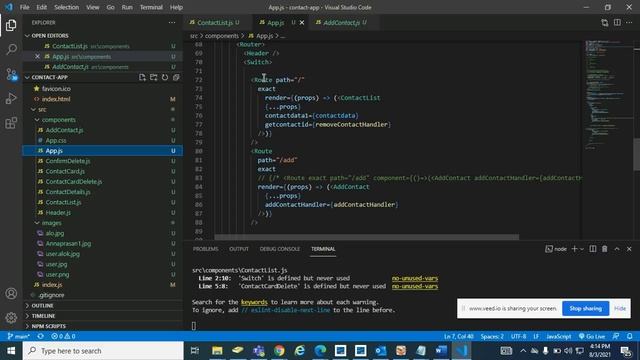
Task: Open the Accounts menu icon
Action: coord(11,293)
